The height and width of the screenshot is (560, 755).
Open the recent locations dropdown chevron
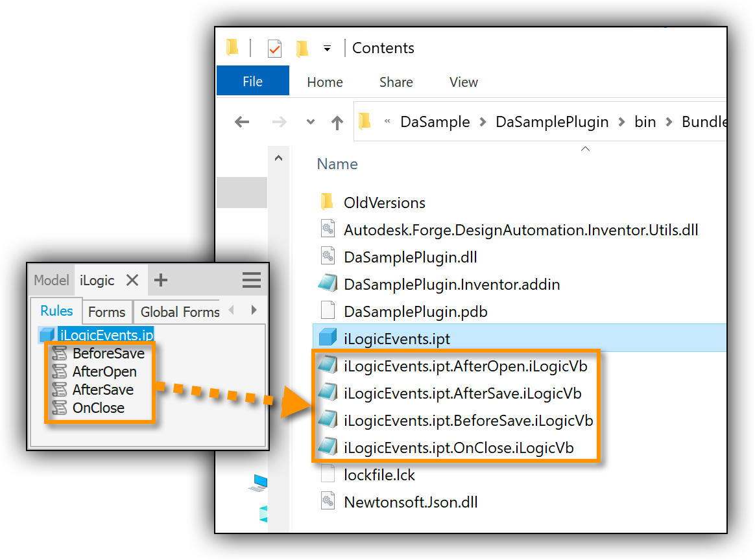coord(311,122)
